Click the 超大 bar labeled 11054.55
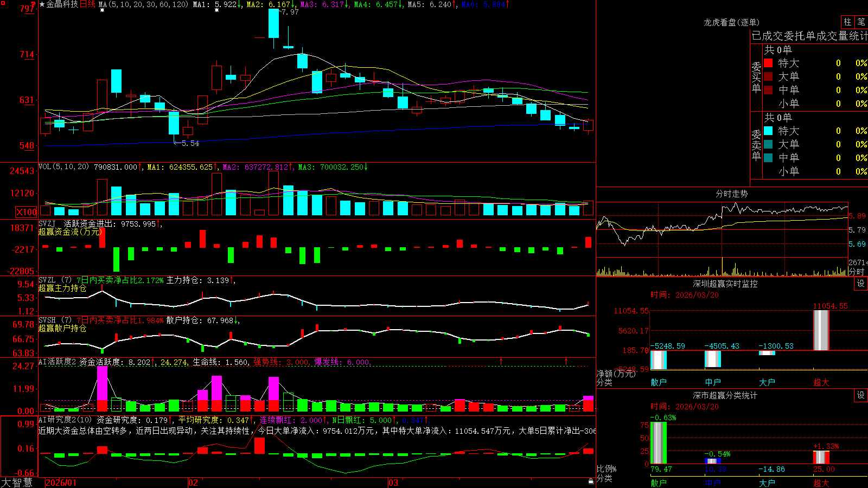 [x=821, y=330]
